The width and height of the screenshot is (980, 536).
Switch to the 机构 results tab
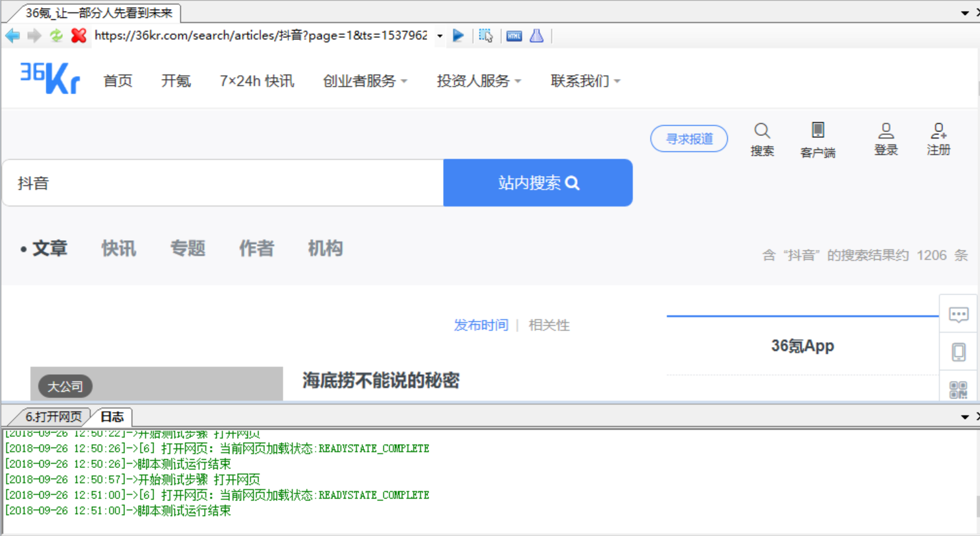[x=325, y=249]
